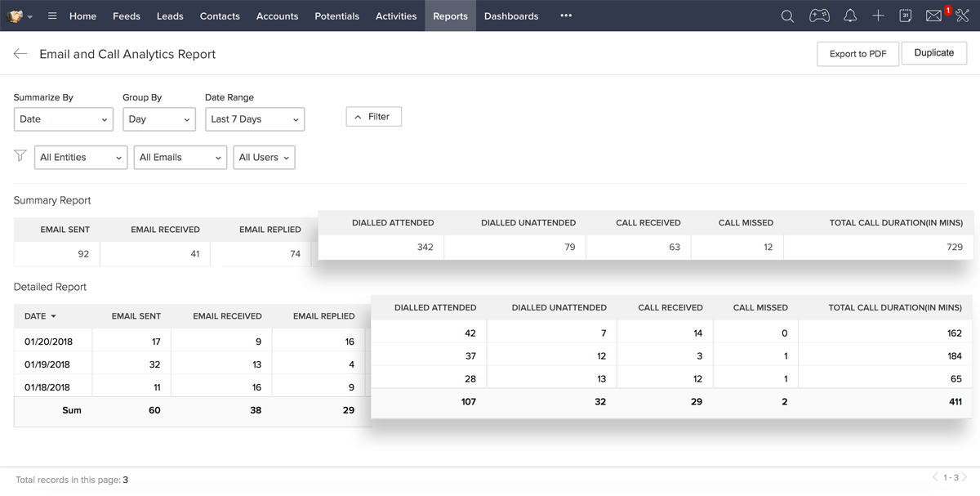Click the CRM logo icon

click(x=15, y=16)
